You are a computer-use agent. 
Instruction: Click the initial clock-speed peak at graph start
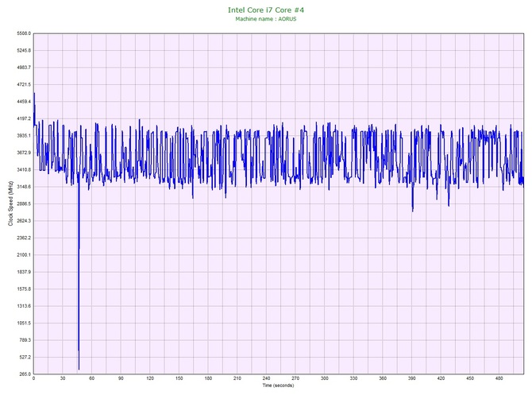[x=34, y=94]
